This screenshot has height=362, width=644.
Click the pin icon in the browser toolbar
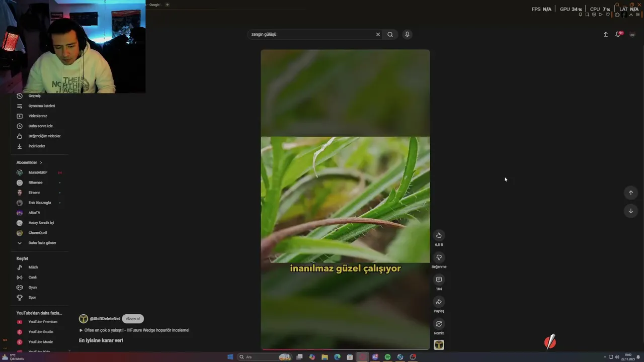click(x=581, y=15)
